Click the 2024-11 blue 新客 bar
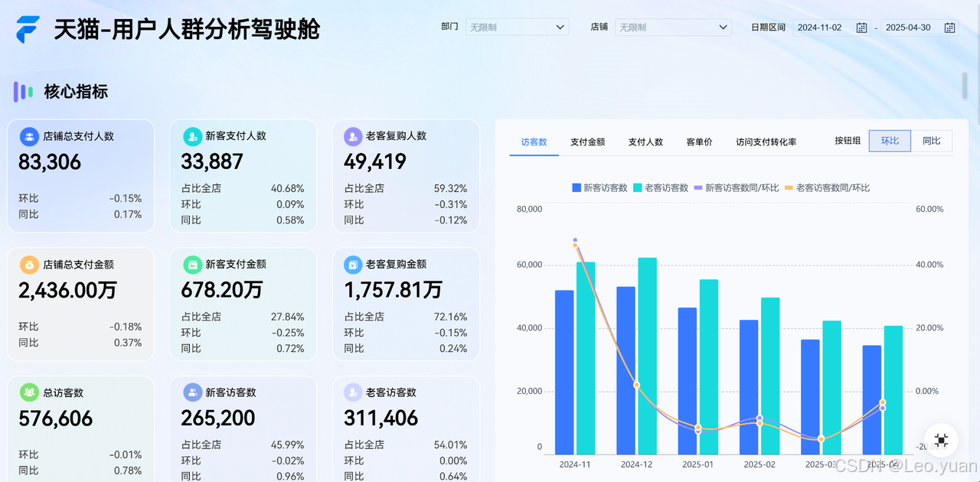Image resolution: width=980 pixels, height=482 pixels. 564,373
